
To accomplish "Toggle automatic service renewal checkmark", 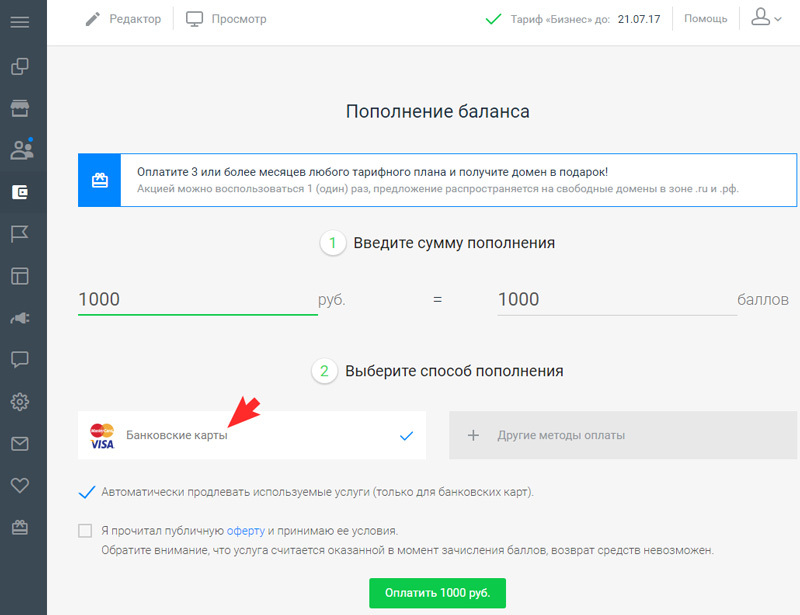I will click(87, 493).
